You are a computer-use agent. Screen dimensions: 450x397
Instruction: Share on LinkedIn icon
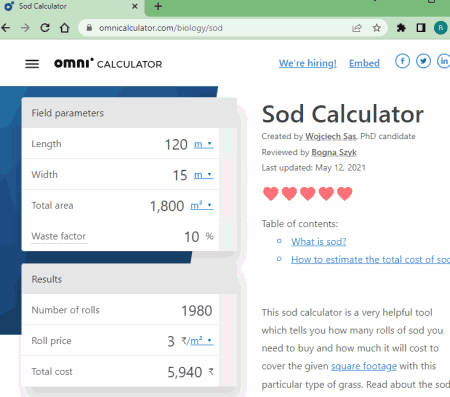pos(444,61)
